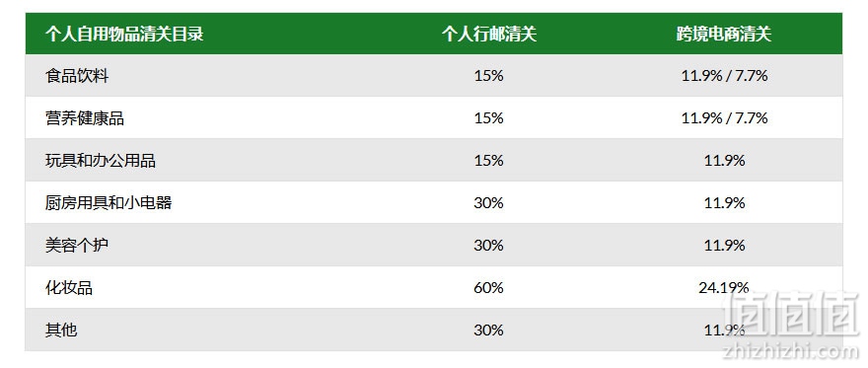The width and height of the screenshot is (868, 368).
Task: Click the 30% rate for 美容个护
Action: click(x=489, y=245)
